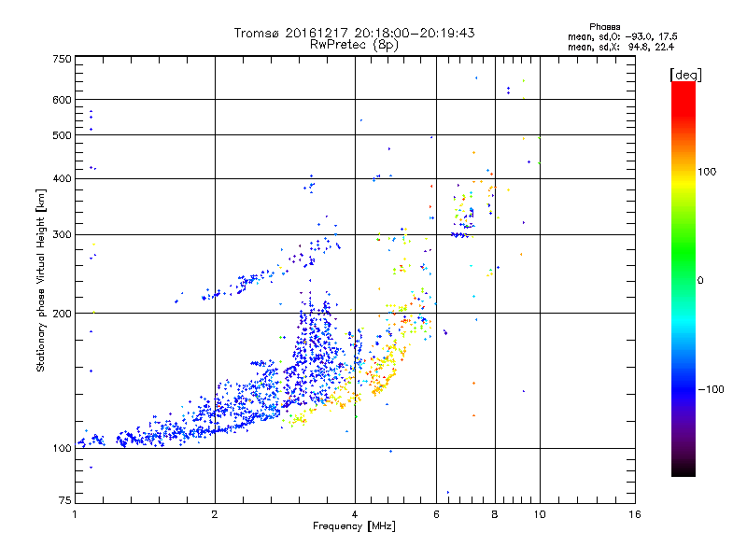Click the y-axis tick label '600'

(62, 100)
